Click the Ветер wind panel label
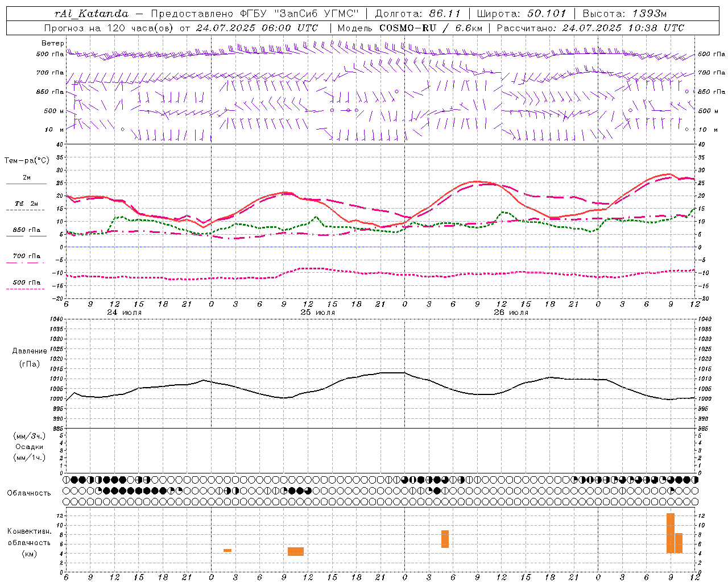 tap(52, 43)
